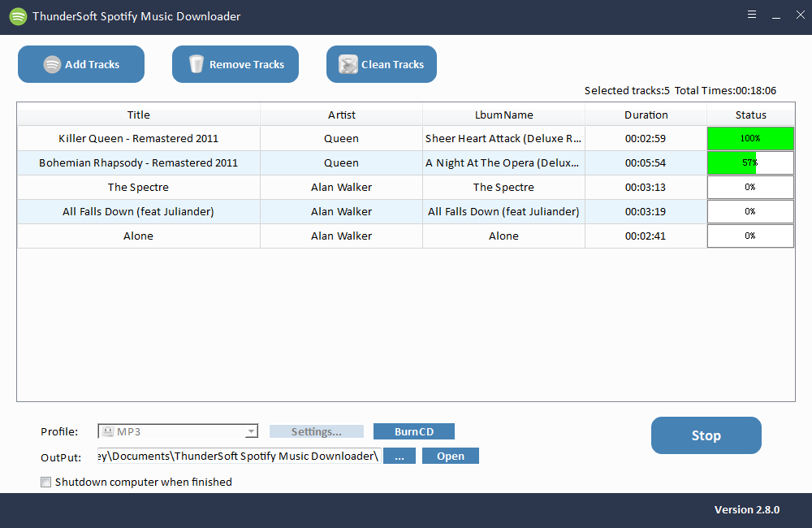Viewport: 812px width, 528px height.
Task: Open the hamburger menu in title bar
Action: pos(752,15)
